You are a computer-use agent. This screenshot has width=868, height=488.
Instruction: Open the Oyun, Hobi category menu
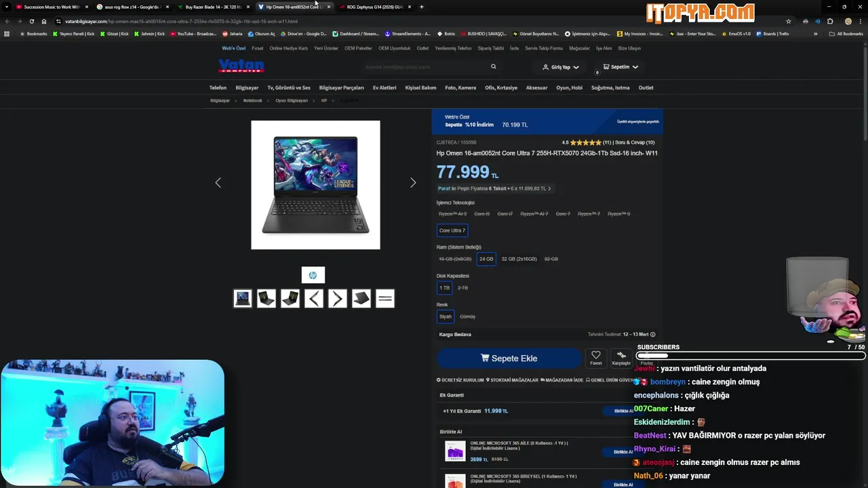(569, 87)
